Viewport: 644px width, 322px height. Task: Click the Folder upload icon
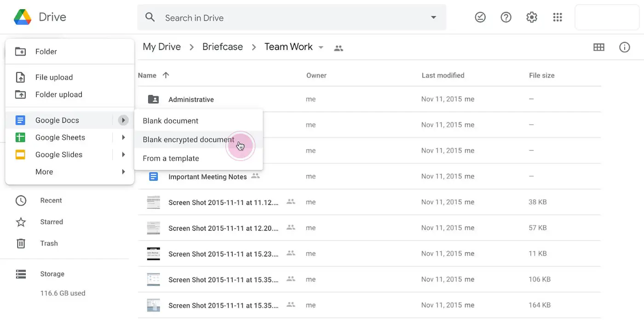(x=20, y=94)
